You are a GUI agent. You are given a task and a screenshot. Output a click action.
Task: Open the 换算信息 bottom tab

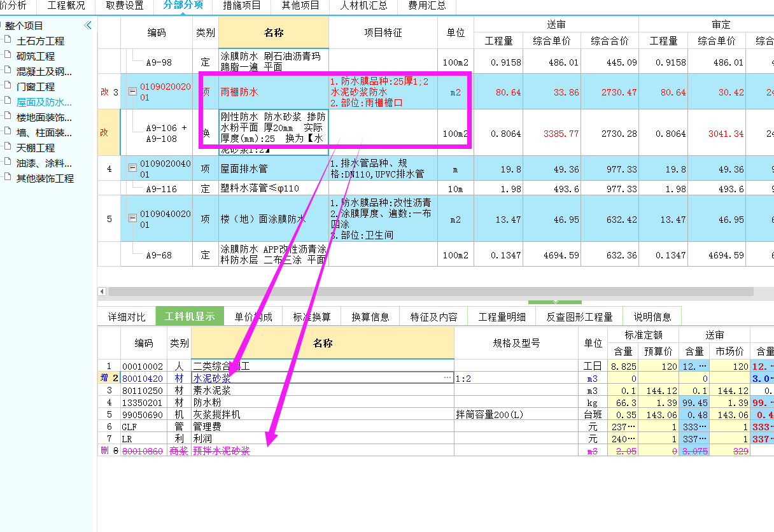370,316
